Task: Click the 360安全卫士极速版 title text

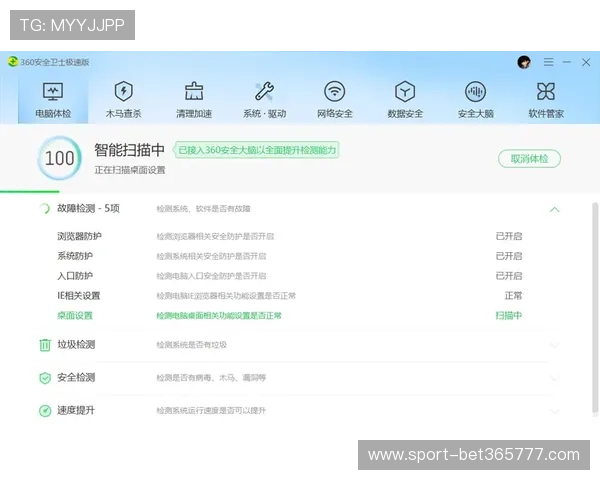Action: click(x=54, y=62)
